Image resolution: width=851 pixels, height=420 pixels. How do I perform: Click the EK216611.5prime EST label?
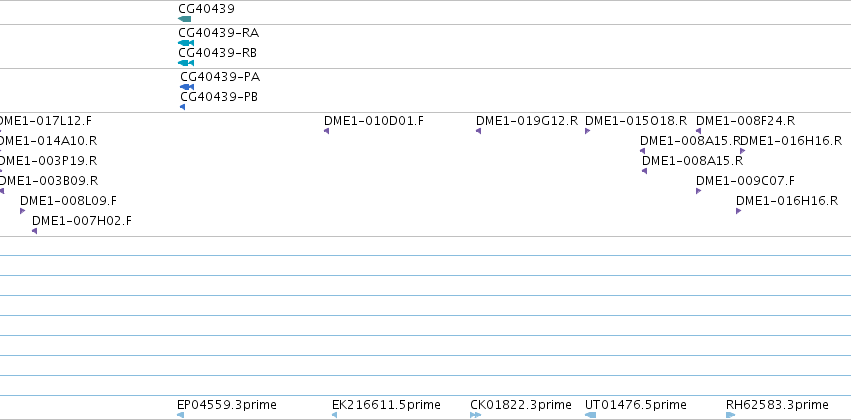pyautogui.click(x=386, y=405)
